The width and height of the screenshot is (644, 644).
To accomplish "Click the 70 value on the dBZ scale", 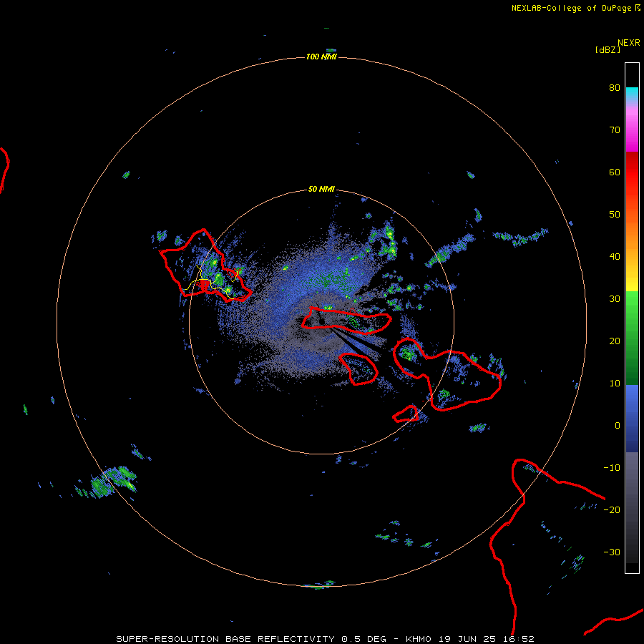I will (x=615, y=130).
